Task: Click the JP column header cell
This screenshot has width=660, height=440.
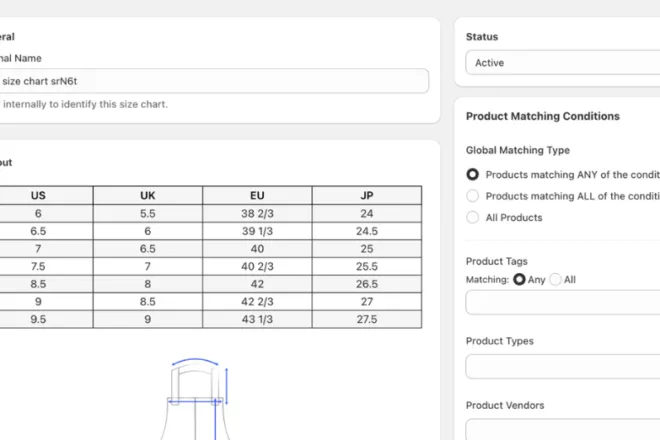Action: point(367,196)
